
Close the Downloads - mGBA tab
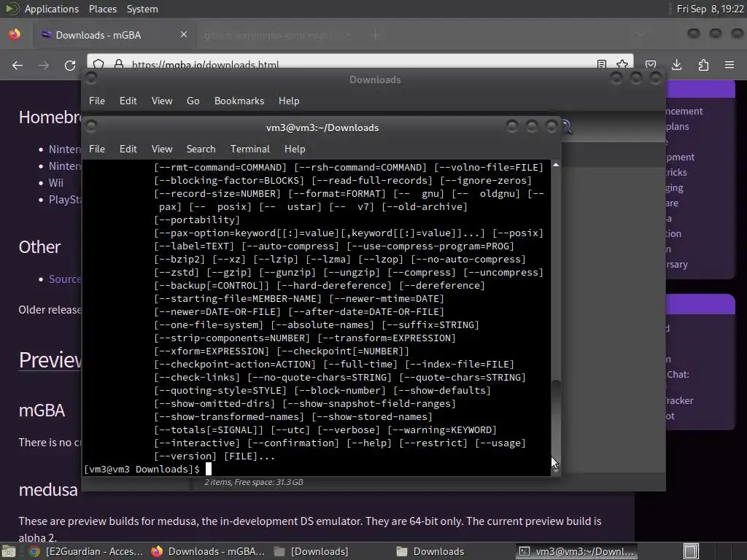coord(183,34)
